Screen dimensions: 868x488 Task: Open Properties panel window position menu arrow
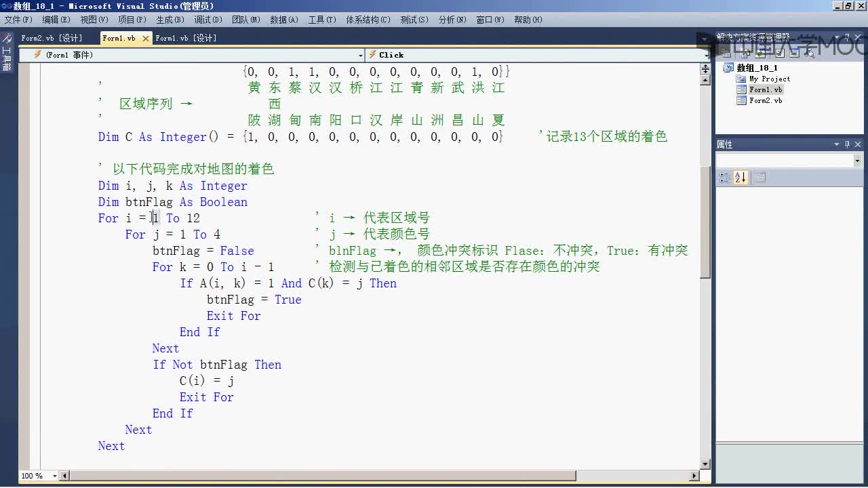pos(837,144)
